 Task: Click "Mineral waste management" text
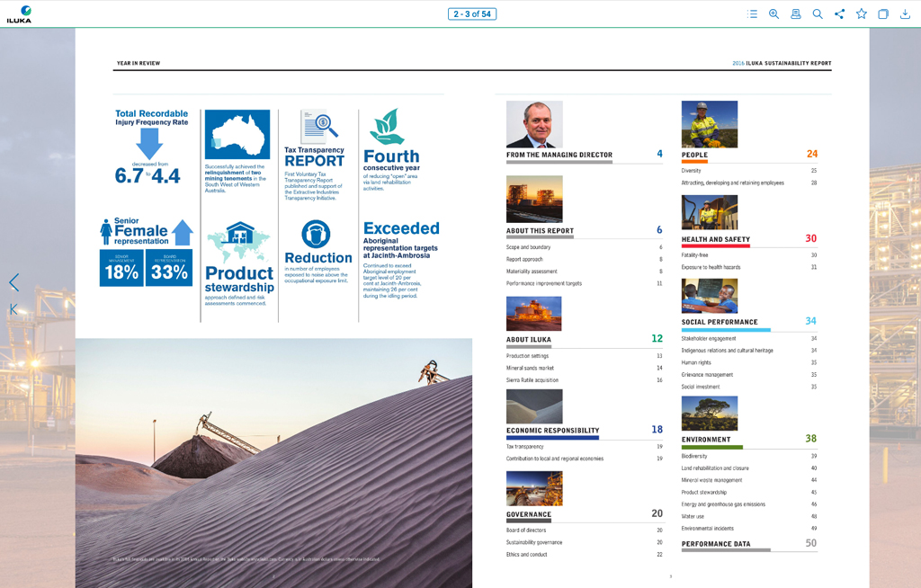pos(712,480)
